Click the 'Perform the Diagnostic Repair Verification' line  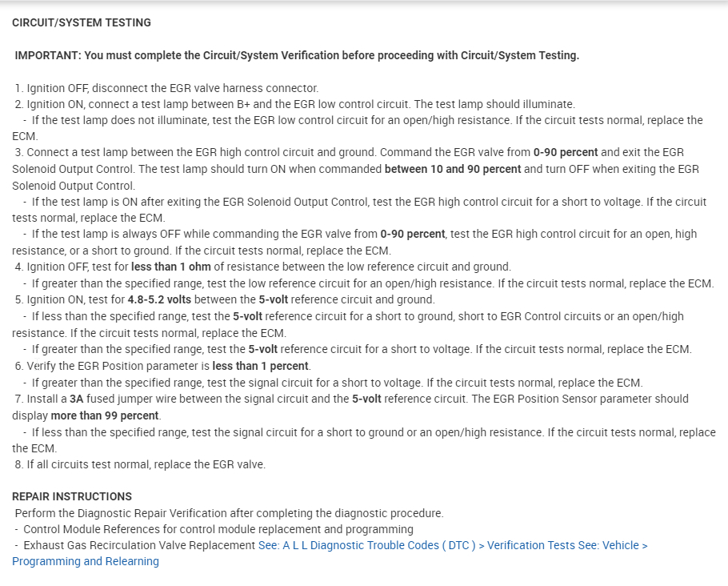pos(229,513)
